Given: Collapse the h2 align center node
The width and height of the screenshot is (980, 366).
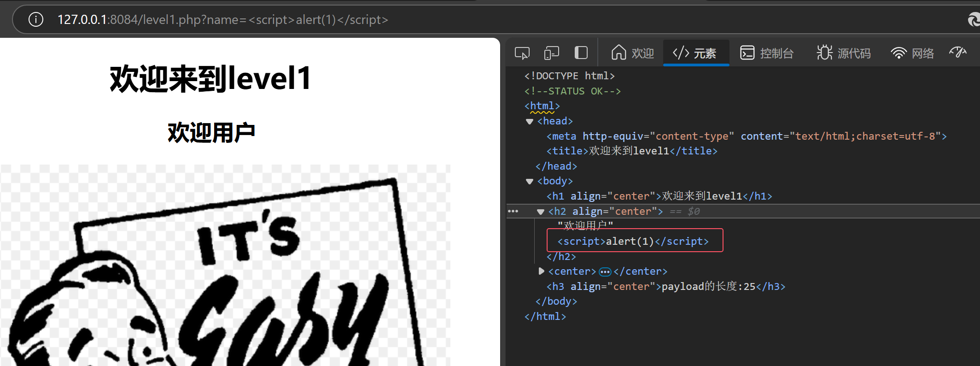Looking at the screenshot, I should click(541, 212).
